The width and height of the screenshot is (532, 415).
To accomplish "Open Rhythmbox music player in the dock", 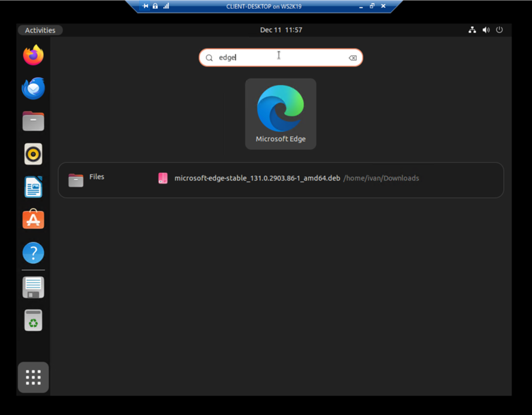I will pos(33,154).
